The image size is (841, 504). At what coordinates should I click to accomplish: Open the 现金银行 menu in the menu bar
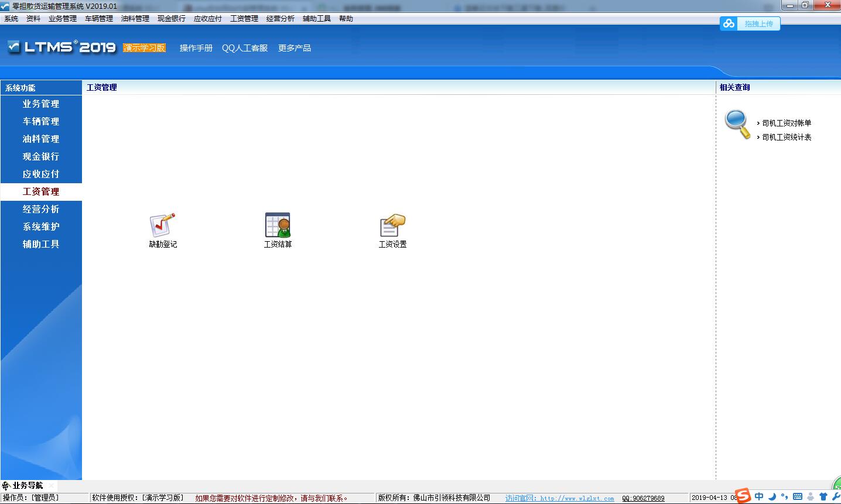pyautogui.click(x=172, y=19)
